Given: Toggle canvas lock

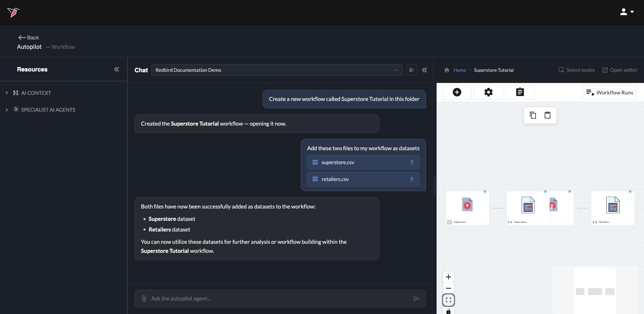Looking at the screenshot, I should coord(448,311).
